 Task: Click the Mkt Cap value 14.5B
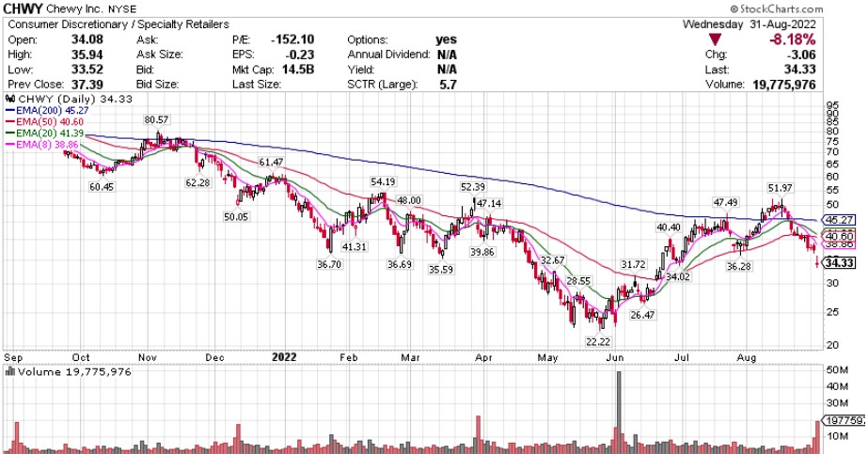pyautogui.click(x=299, y=70)
